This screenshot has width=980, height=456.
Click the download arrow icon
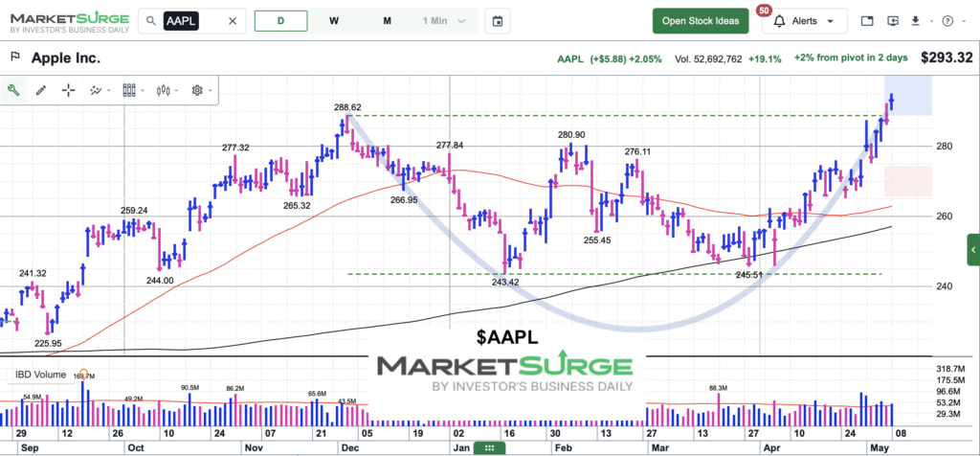[x=916, y=20]
